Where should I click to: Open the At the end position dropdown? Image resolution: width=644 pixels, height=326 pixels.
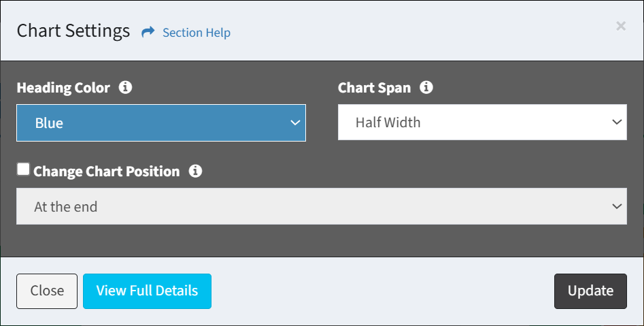coord(322,206)
